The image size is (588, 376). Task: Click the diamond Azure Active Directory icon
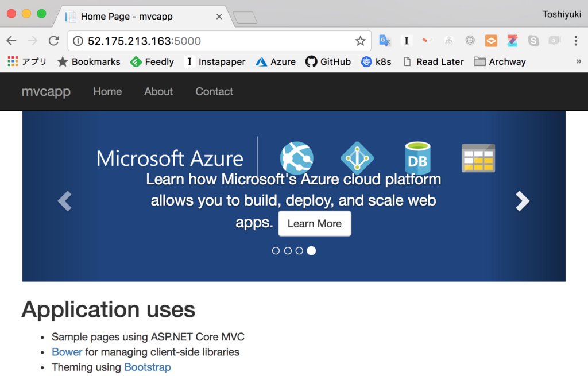[357, 158]
